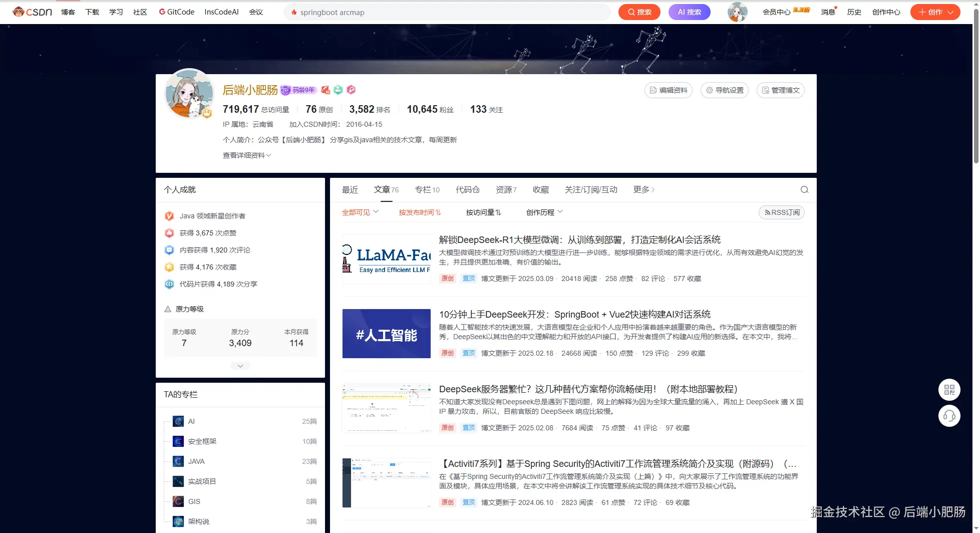The width and height of the screenshot is (980, 533).
Task: Subscribe via the RSS订阅 button
Action: click(x=782, y=212)
